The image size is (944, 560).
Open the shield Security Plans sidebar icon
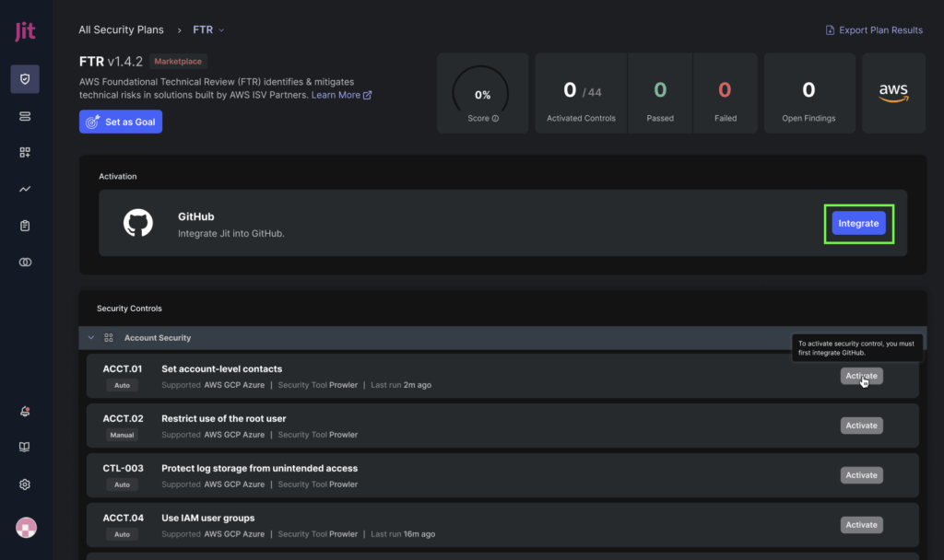25,79
